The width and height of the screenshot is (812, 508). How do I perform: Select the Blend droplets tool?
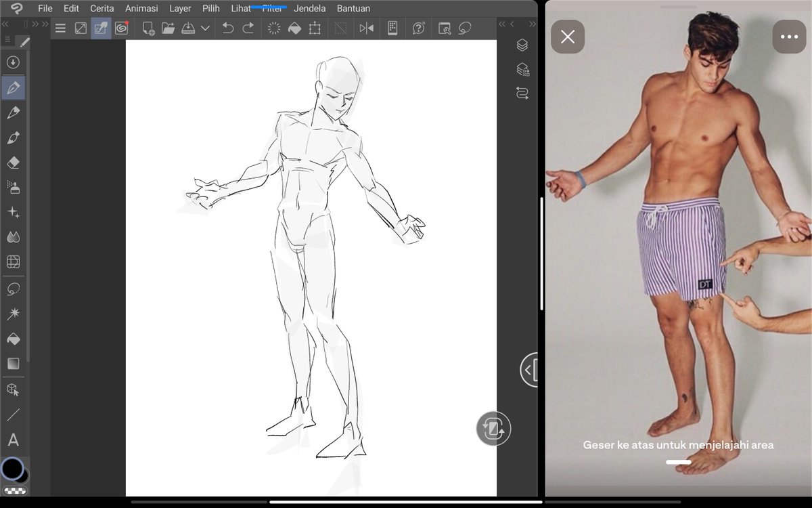pyautogui.click(x=13, y=237)
